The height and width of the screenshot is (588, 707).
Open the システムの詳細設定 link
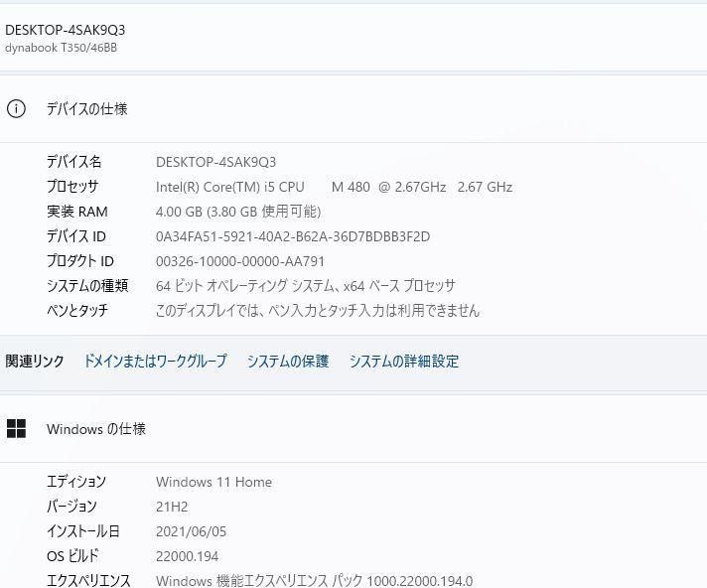coord(404,361)
